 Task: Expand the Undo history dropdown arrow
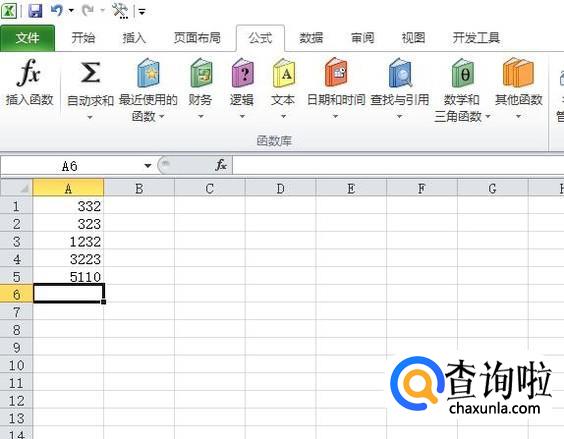71,11
